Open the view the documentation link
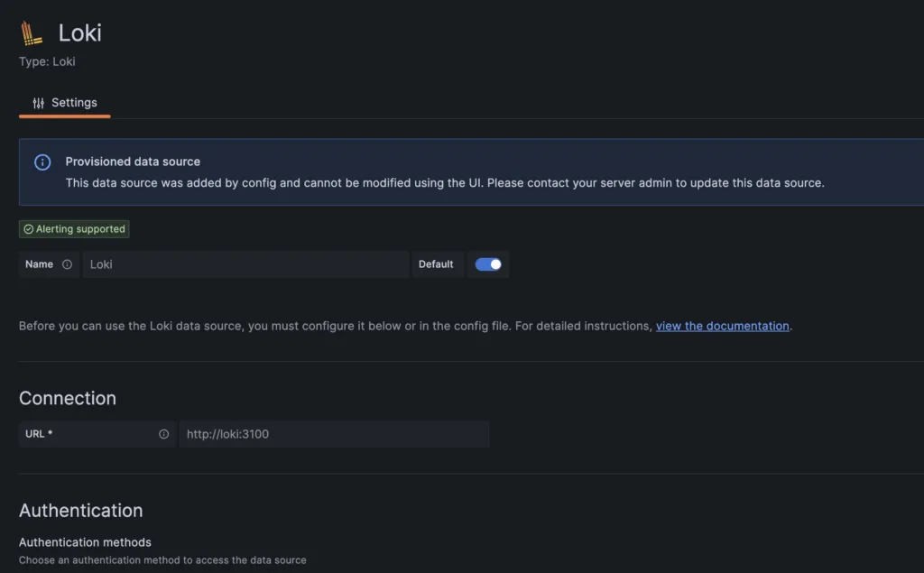 723,326
